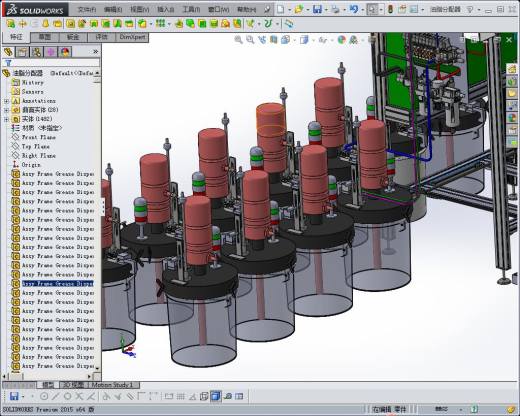
Task: Select the Zoom to Fit magnifier icon
Action: tap(238, 40)
